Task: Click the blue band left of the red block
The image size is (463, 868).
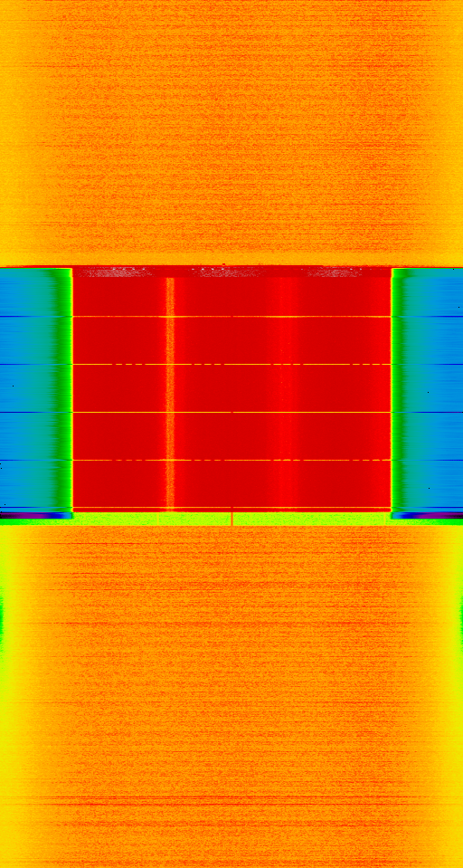Action: 26,389
